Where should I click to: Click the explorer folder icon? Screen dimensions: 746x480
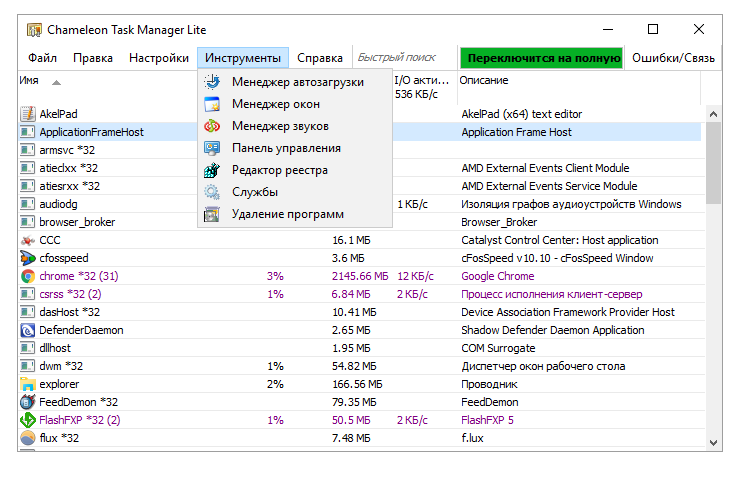[28, 384]
